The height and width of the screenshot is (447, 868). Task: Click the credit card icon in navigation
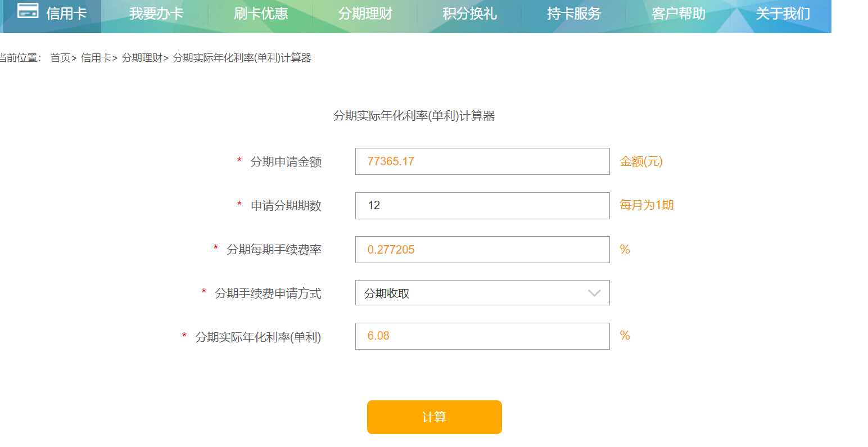click(28, 11)
